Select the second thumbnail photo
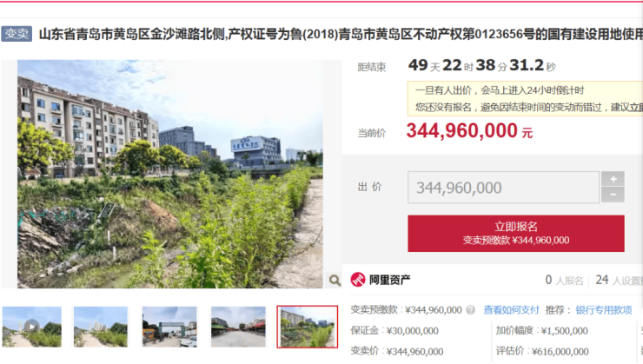Screen dimensions: 643x364 [101, 327]
